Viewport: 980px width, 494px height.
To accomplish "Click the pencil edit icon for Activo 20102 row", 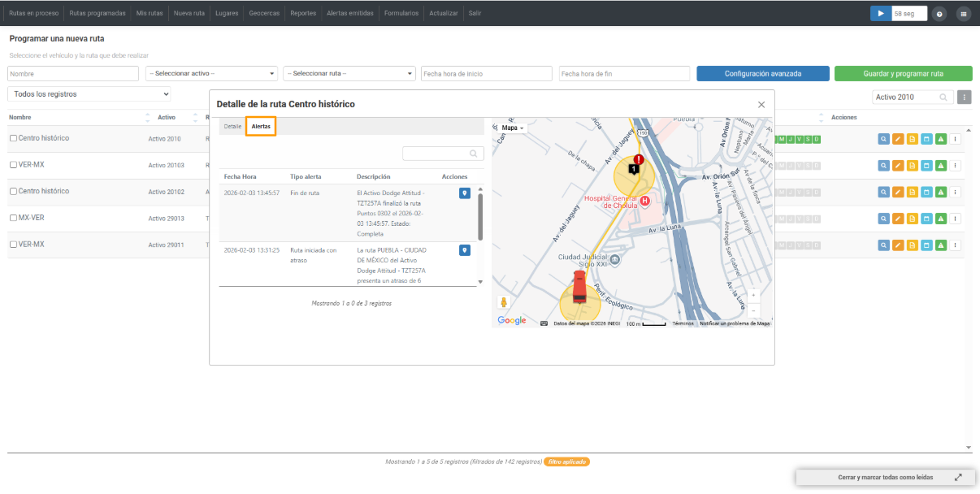I will pyautogui.click(x=898, y=192).
